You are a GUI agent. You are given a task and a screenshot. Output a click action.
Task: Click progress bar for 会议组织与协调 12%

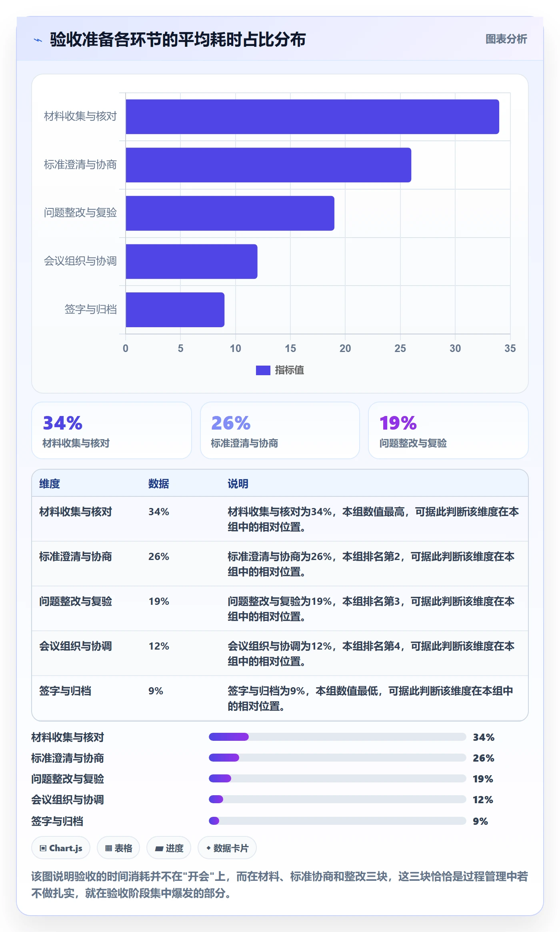pos(338,799)
